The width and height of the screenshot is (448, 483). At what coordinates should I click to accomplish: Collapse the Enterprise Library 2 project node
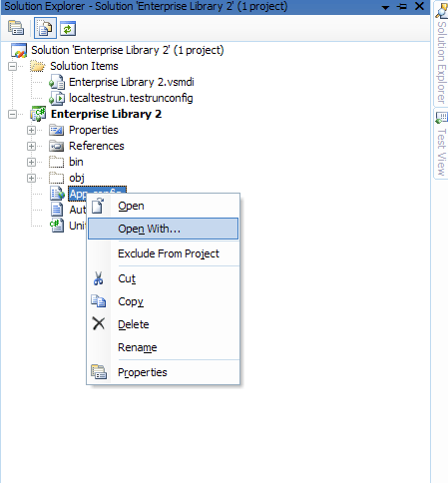(12, 115)
